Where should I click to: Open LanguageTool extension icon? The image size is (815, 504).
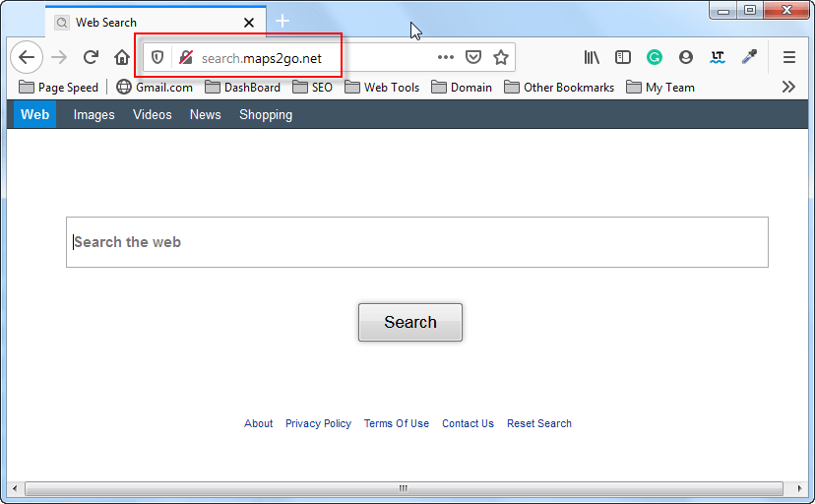tap(718, 57)
